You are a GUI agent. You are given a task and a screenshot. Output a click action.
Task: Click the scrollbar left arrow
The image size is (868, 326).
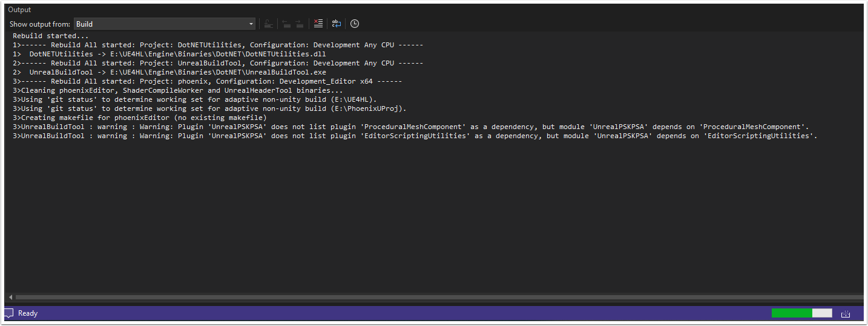[10, 298]
